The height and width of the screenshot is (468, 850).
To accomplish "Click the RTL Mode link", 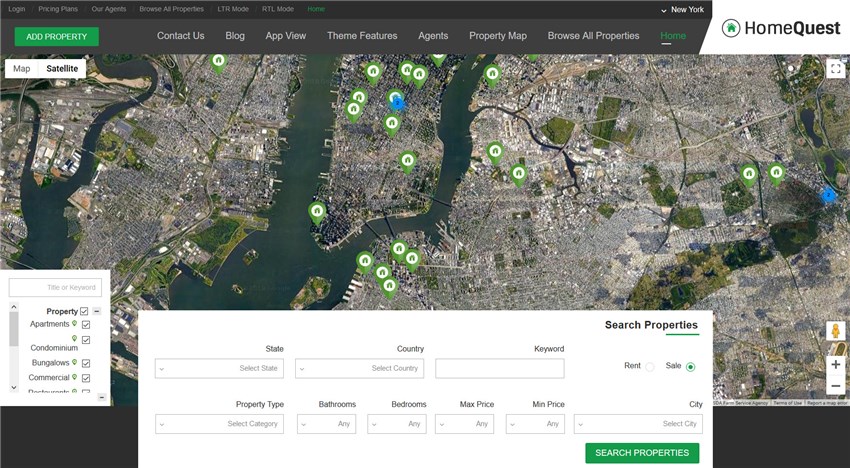I will [278, 9].
